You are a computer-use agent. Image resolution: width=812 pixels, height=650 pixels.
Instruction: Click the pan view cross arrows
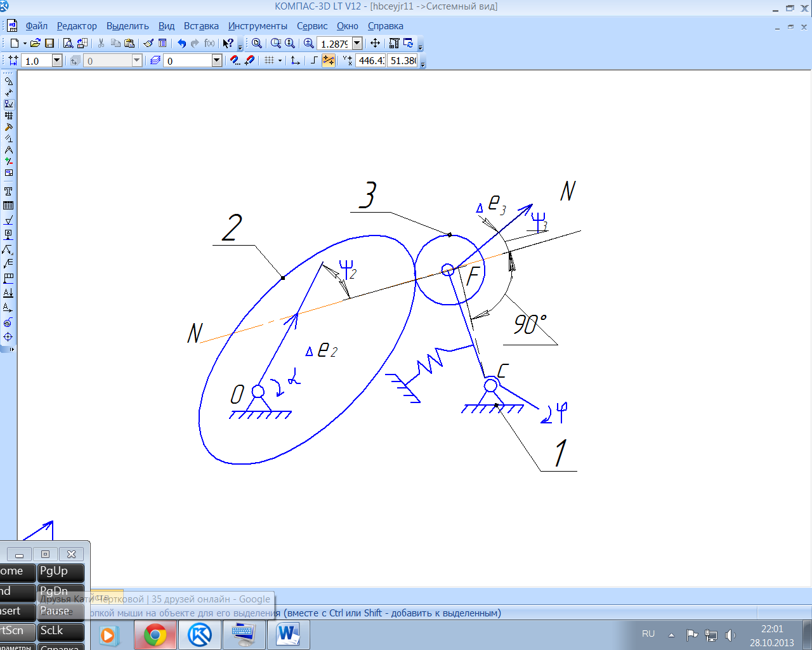click(375, 43)
